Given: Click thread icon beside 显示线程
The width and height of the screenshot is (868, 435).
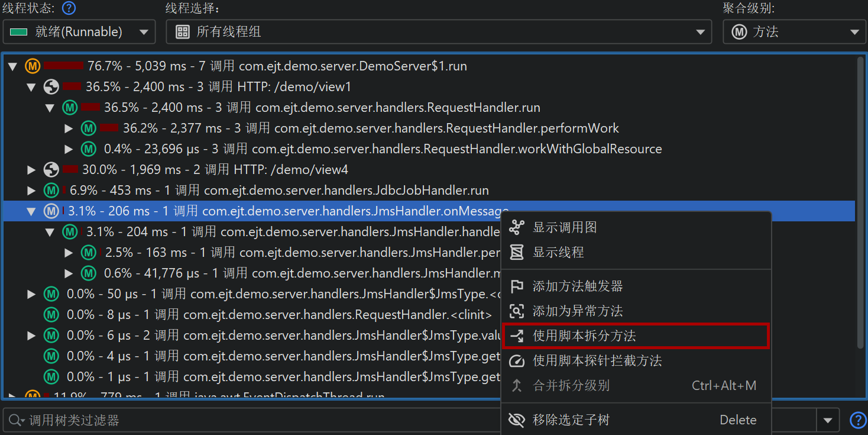Looking at the screenshot, I should [x=517, y=252].
